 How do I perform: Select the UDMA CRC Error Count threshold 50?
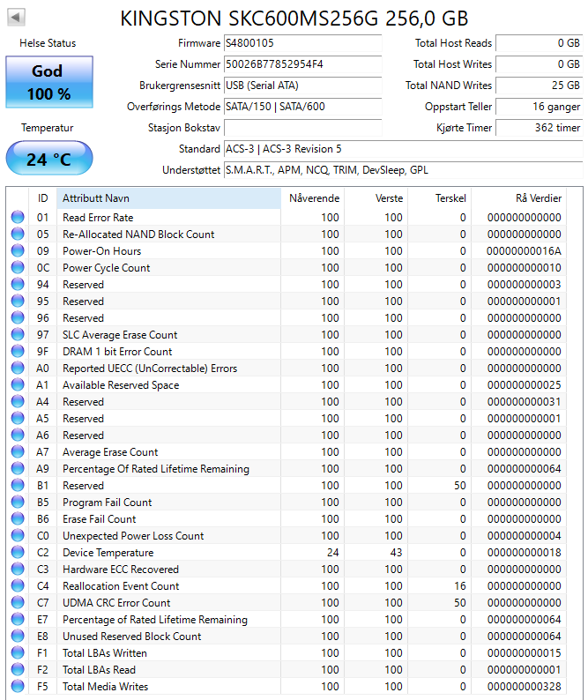click(x=460, y=603)
